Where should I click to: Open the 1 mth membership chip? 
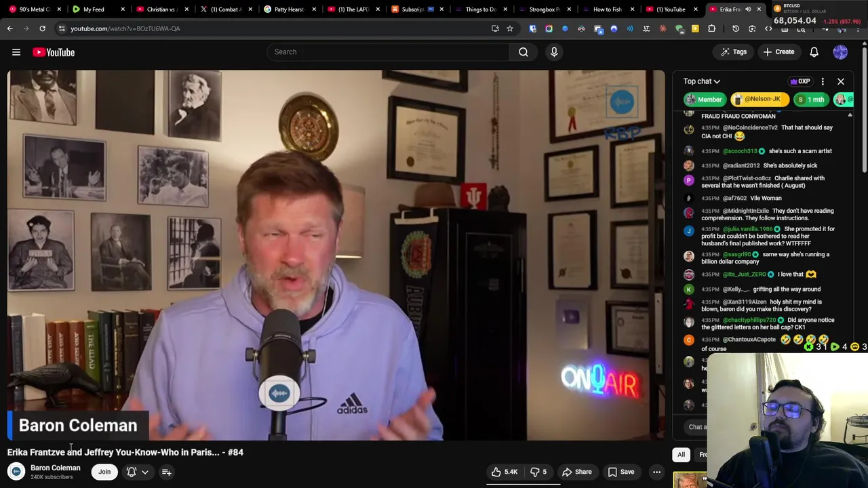811,100
